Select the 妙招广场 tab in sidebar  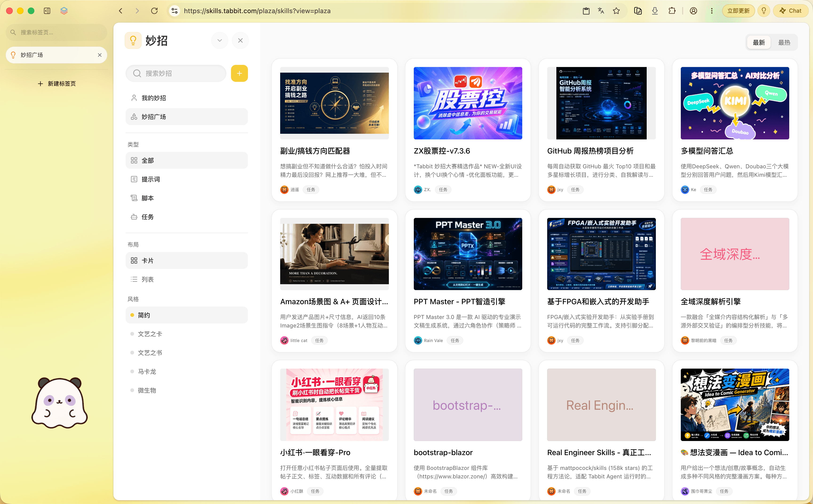click(x=56, y=55)
